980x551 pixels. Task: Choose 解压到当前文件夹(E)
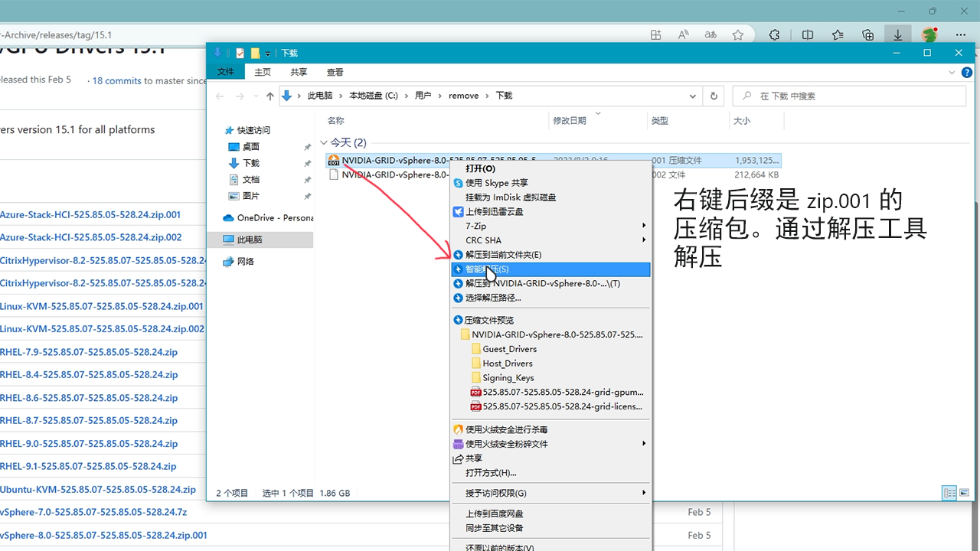coord(551,255)
